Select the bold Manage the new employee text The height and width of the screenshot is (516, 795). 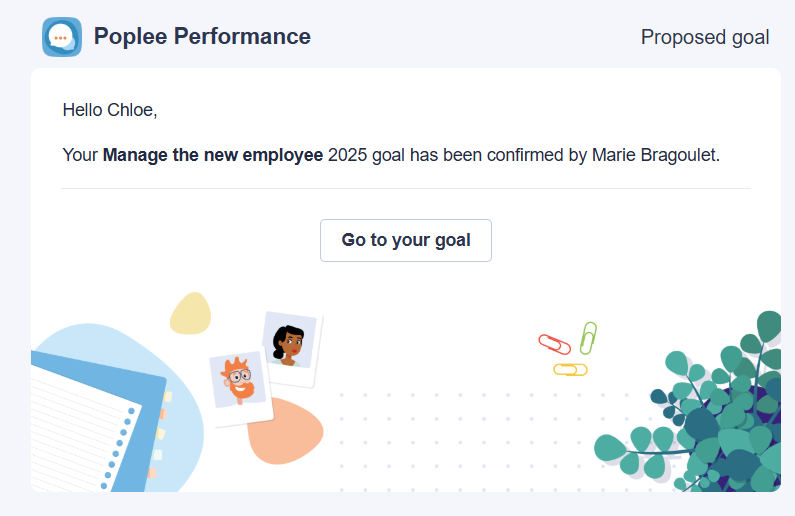213,155
